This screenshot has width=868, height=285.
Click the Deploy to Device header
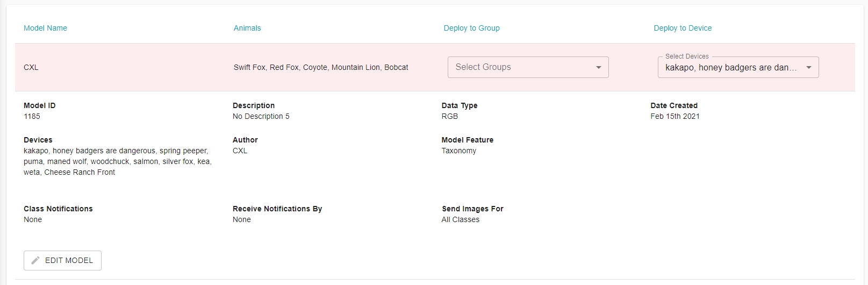click(x=683, y=28)
